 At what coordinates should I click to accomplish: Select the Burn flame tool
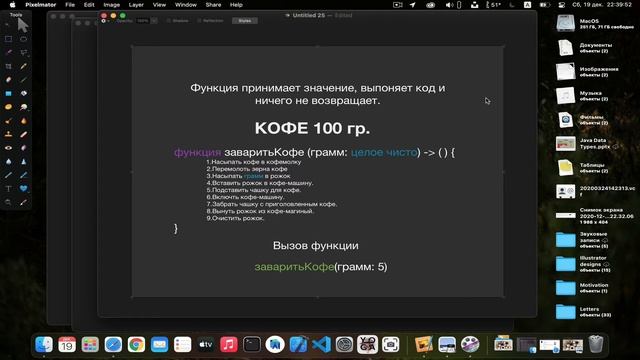(24, 121)
